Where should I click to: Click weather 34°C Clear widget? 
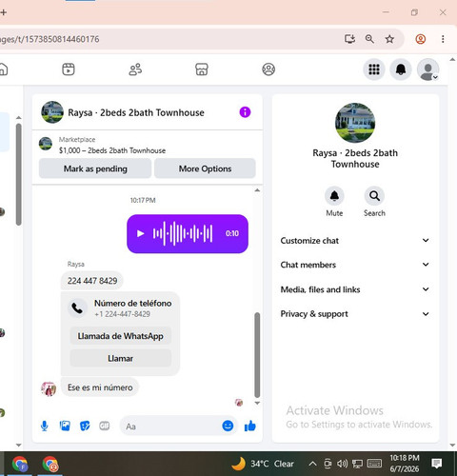point(263,464)
